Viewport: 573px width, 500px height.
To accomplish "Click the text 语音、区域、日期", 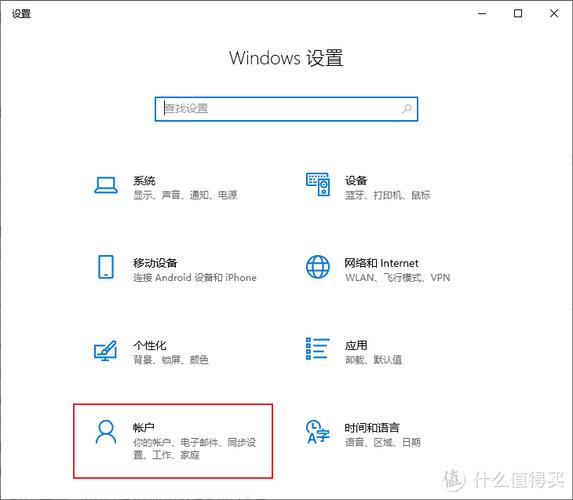I will coord(383,443).
